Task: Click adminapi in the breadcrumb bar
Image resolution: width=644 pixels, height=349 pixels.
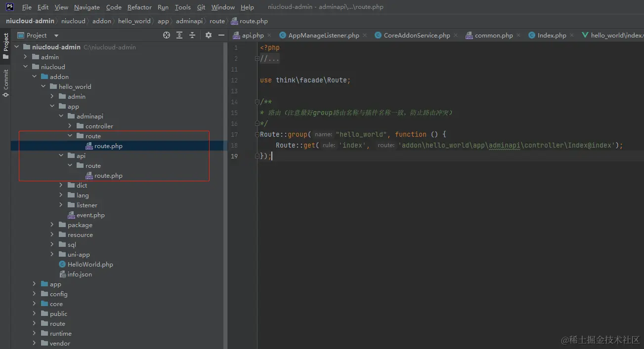Action: pos(189,21)
